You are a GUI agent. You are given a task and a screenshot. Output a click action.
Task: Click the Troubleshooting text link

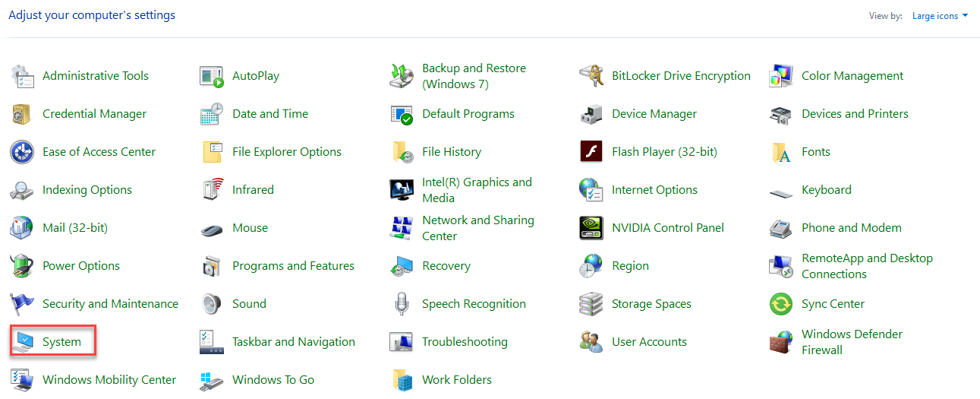[x=465, y=342]
